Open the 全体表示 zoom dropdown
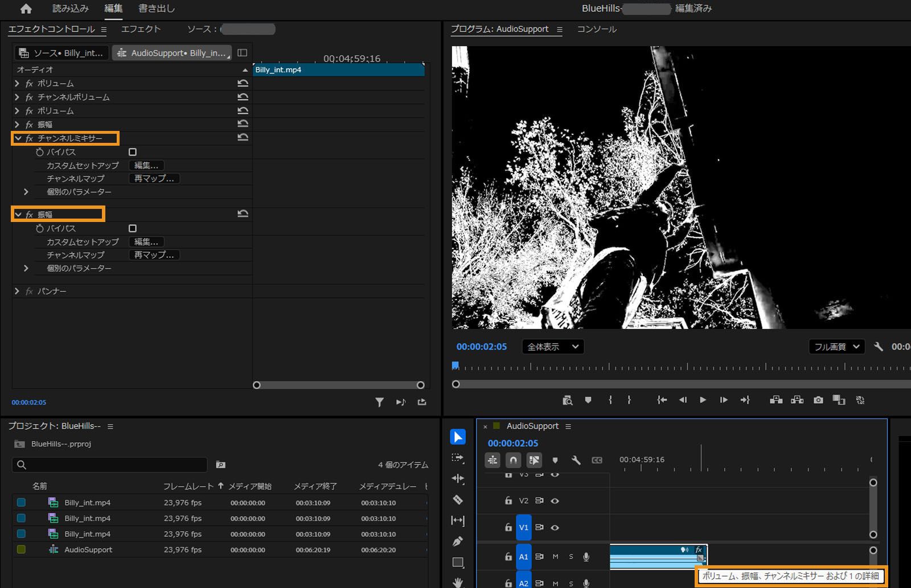The image size is (911, 588). [x=553, y=347]
